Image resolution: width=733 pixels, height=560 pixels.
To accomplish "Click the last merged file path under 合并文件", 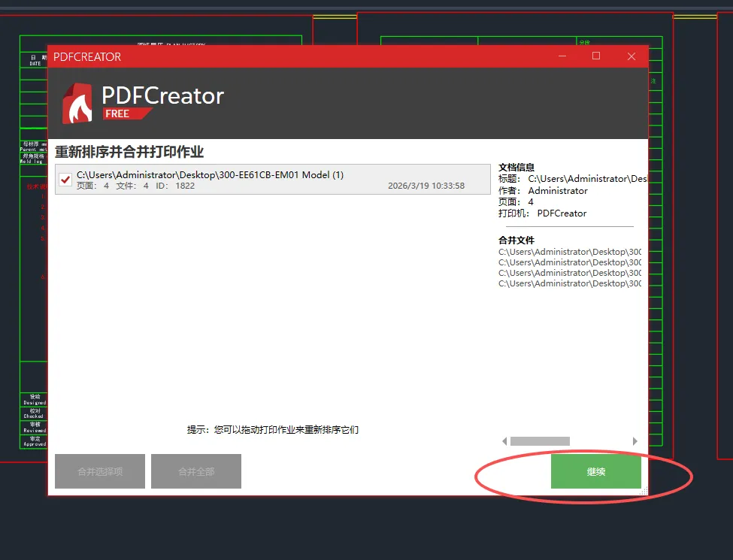I will (570, 283).
